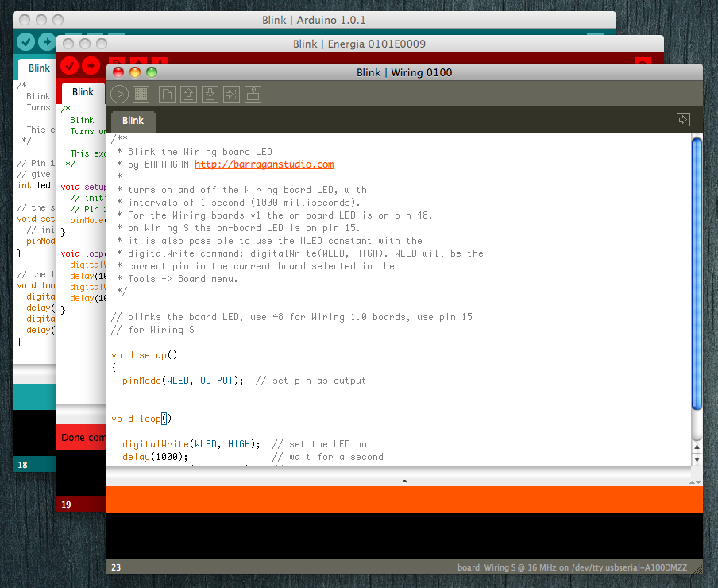Click 'digitalWrite(WLED, HIGH);' in Wiring code
The width and height of the screenshot is (718, 588).
[x=191, y=444]
